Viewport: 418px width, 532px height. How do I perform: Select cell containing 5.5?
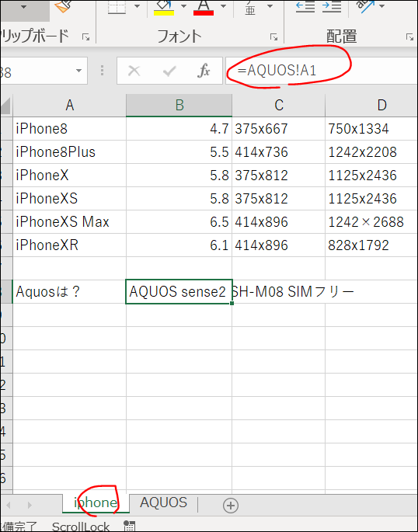[179, 152]
